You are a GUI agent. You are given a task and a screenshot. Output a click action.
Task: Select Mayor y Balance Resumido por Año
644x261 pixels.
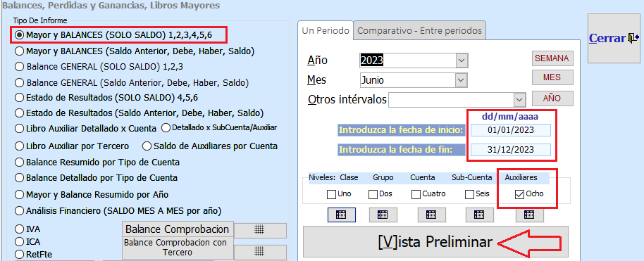click(92, 194)
